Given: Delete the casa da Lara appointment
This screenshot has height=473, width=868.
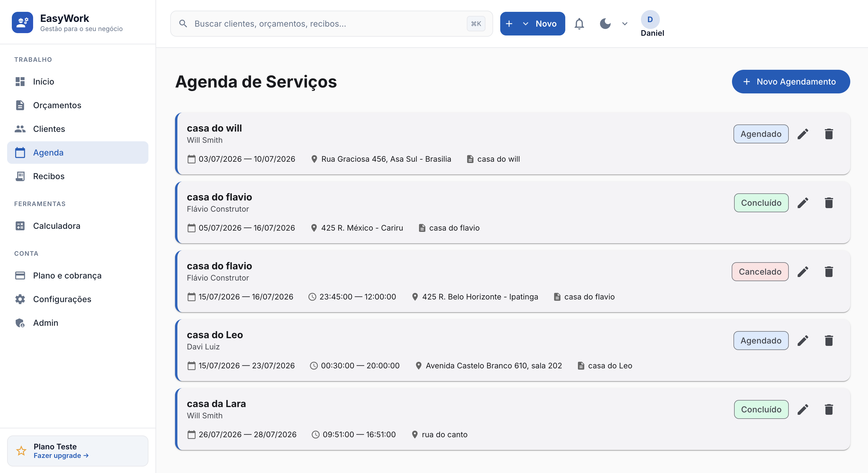Looking at the screenshot, I should tap(829, 409).
